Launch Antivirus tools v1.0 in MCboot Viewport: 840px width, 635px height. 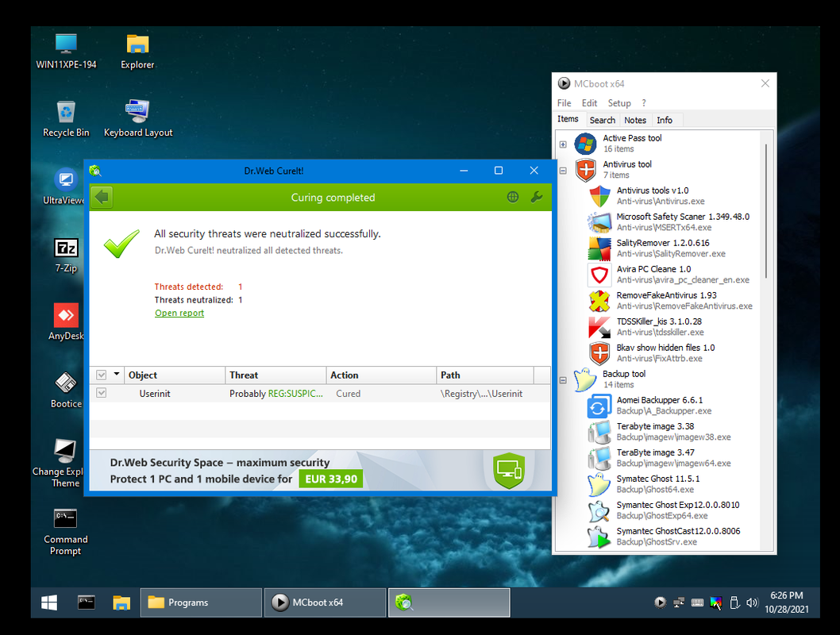(599, 196)
